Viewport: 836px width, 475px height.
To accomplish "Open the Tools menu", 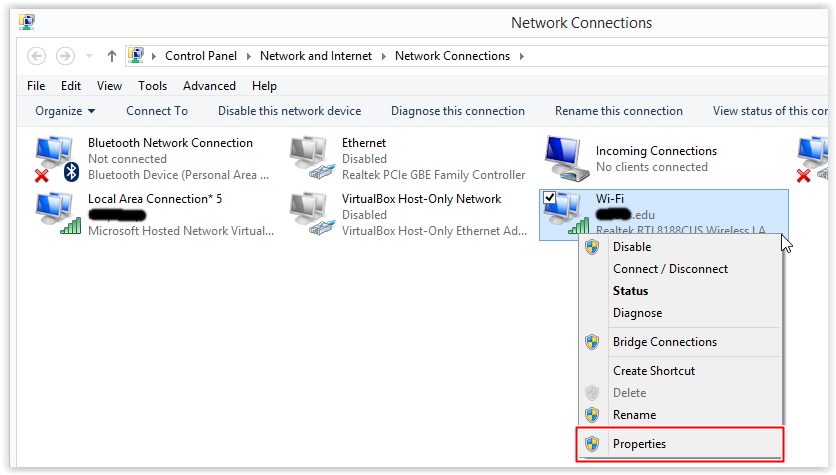I will 152,86.
